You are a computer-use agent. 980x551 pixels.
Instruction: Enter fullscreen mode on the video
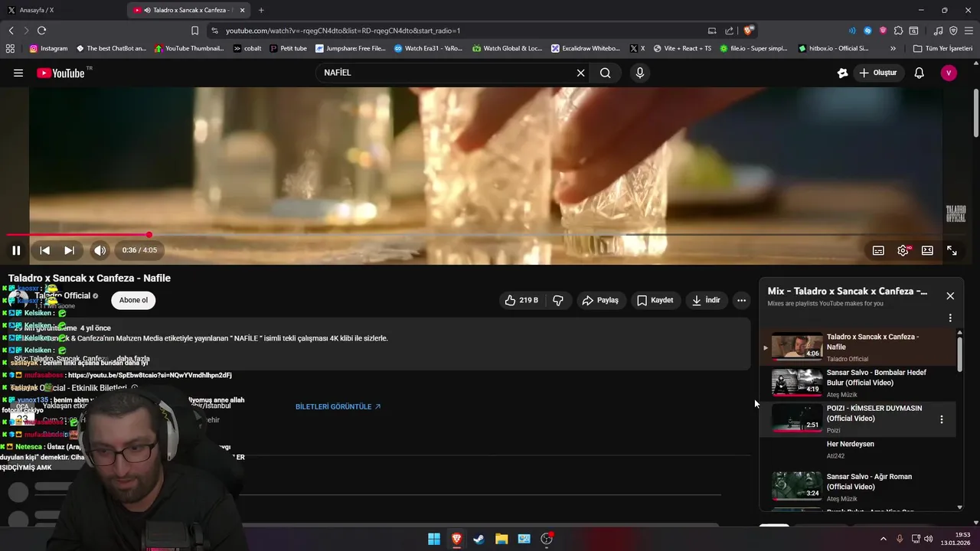(x=952, y=250)
